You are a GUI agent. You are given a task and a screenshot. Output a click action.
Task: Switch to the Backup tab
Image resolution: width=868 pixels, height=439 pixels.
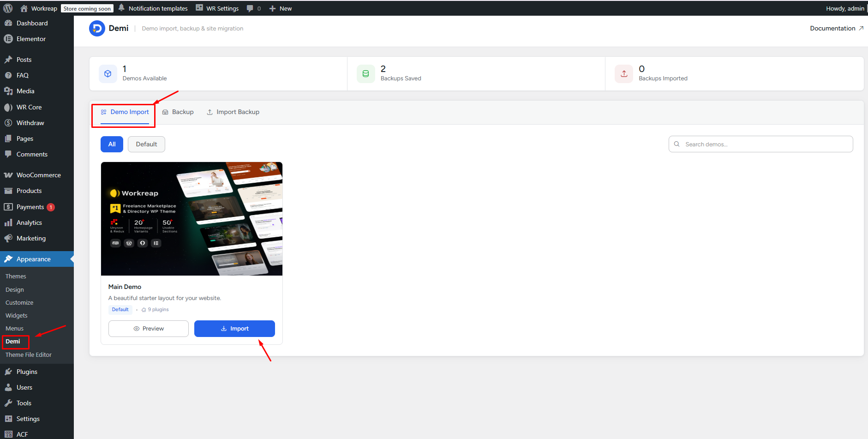coord(178,112)
